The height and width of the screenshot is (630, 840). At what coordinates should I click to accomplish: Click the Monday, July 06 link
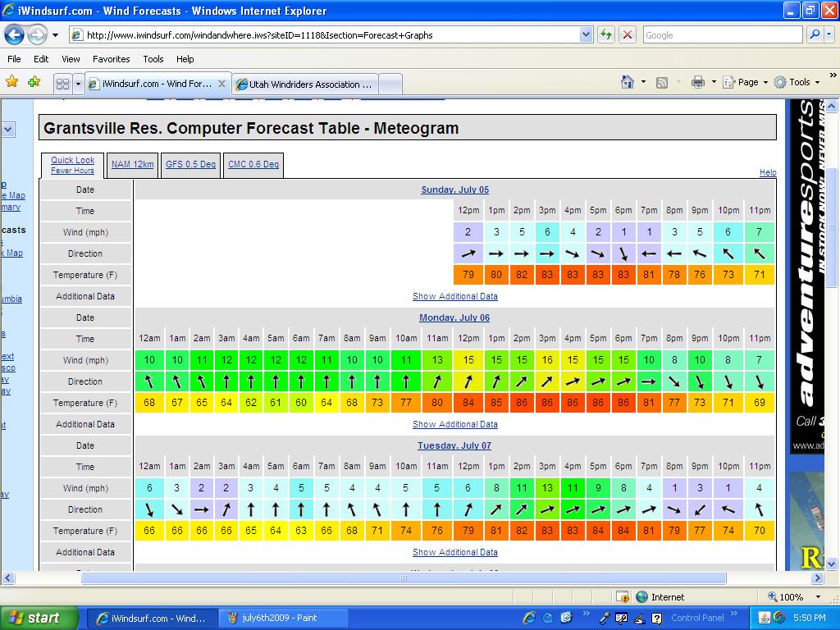(454, 317)
